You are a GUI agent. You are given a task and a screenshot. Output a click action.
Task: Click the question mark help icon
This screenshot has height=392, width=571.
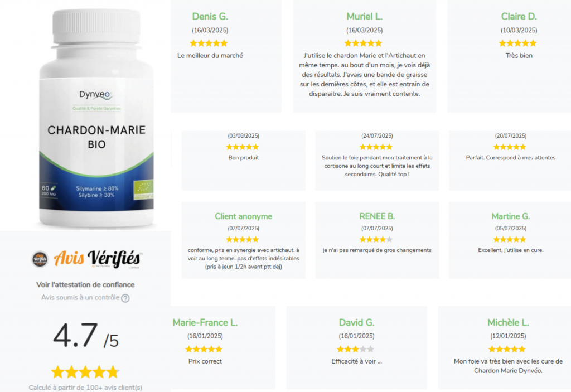[x=125, y=298]
